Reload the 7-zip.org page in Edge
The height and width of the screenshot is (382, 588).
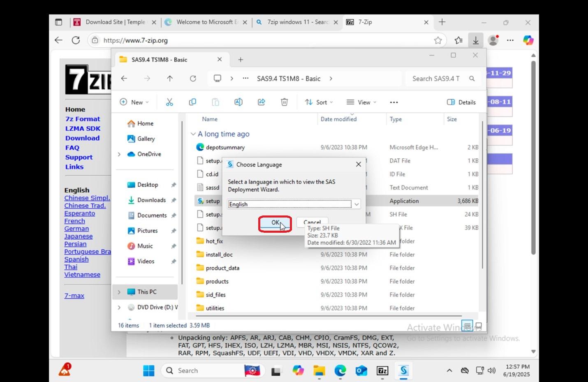click(x=76, y=40)
